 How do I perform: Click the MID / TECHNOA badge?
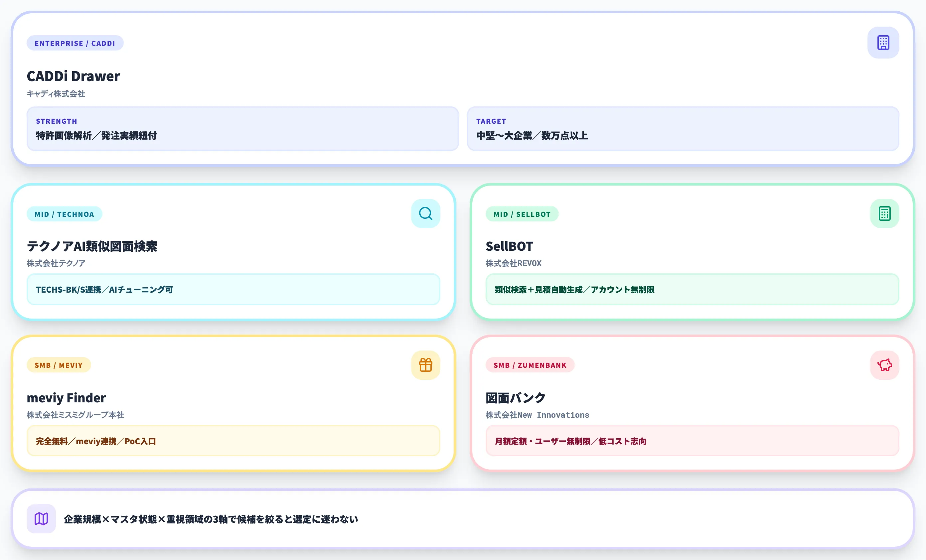(x=64, y=214)
